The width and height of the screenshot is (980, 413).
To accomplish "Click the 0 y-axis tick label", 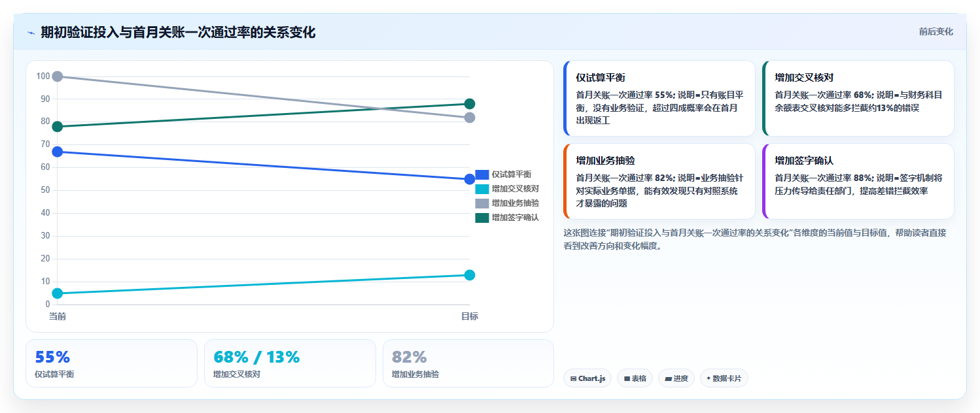I will coord(48,305).
